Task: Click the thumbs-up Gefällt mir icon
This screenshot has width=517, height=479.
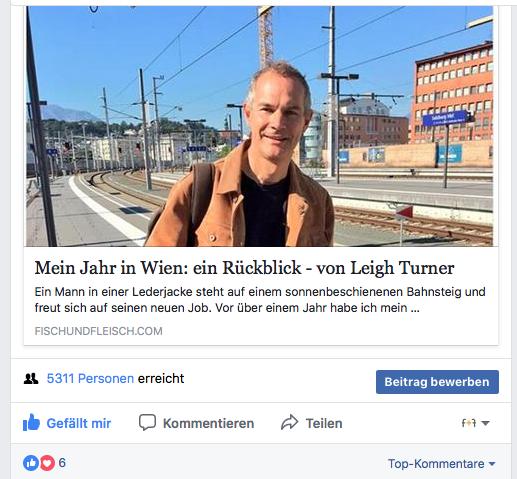Action: pos(31,423)
